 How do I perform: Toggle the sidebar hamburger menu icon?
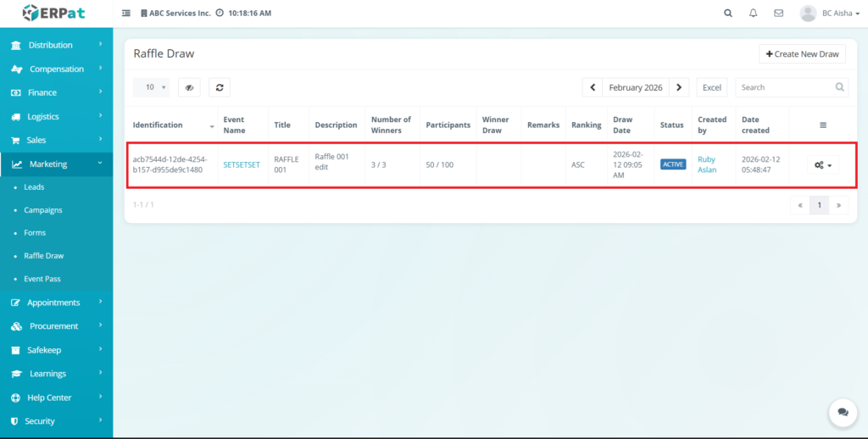(x=126, y=14)
